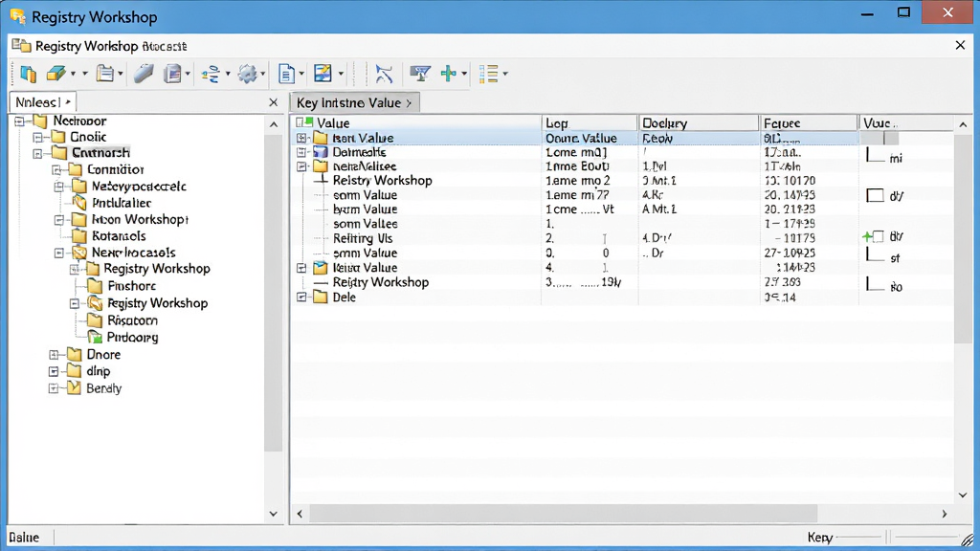Click the folder icon of Pinshore
Image resolution: width=980 pixels, height=551 pixels.
coord(95,286)
